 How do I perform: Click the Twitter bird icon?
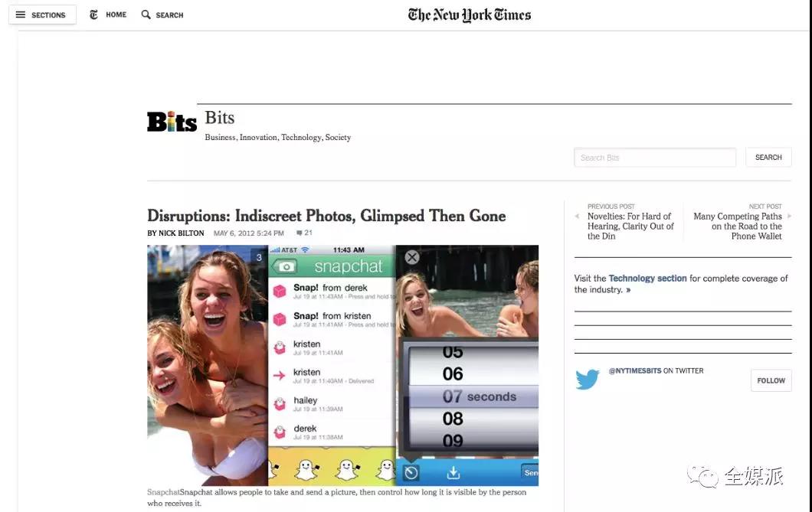coord(588,379)
